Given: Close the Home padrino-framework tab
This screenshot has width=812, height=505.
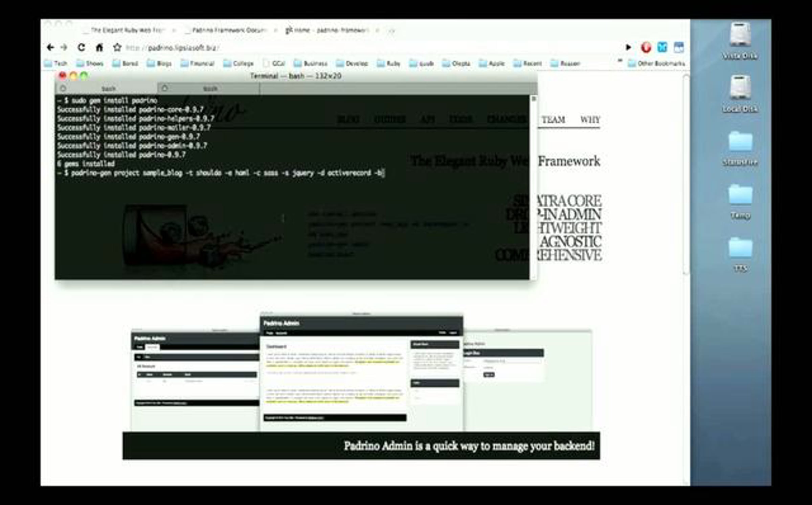Looking at the screenshot, I should (x=378, y=30).
